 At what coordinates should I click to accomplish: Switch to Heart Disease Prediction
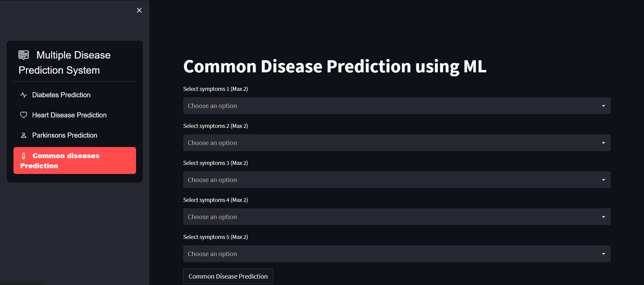click(x=69, y=115)
